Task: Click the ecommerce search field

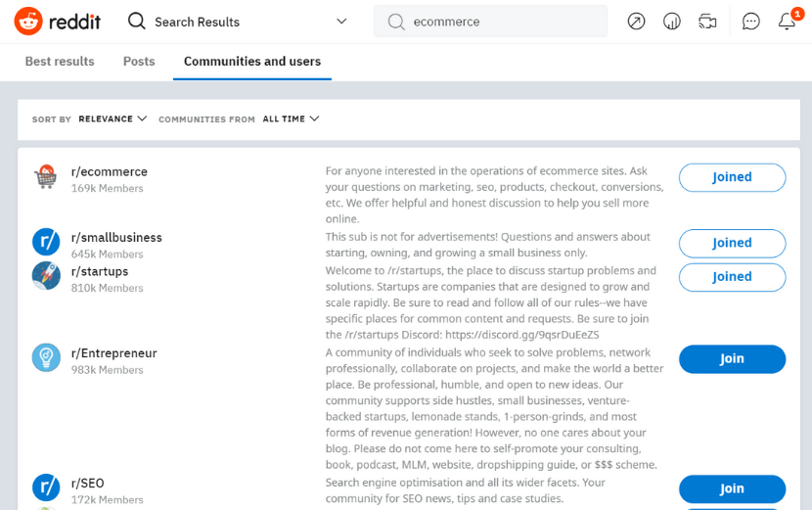Action: [490, 22]
